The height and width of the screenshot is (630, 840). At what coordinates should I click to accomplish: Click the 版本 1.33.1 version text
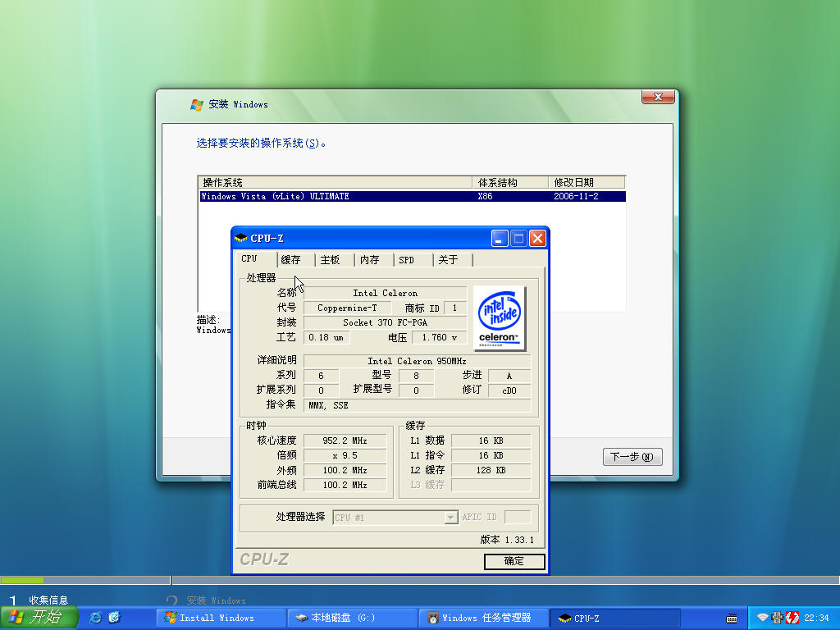507,540
